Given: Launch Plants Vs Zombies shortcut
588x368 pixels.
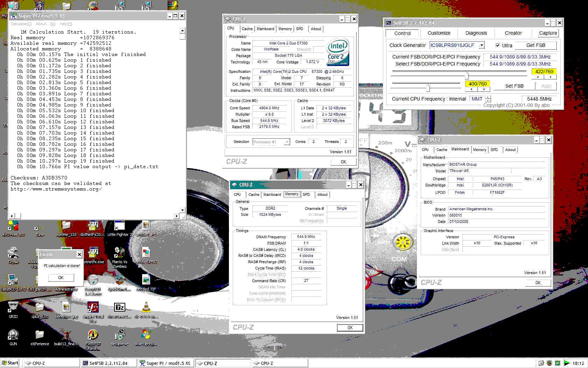Looking at the screenshot, I should click(x=119, y=258).
